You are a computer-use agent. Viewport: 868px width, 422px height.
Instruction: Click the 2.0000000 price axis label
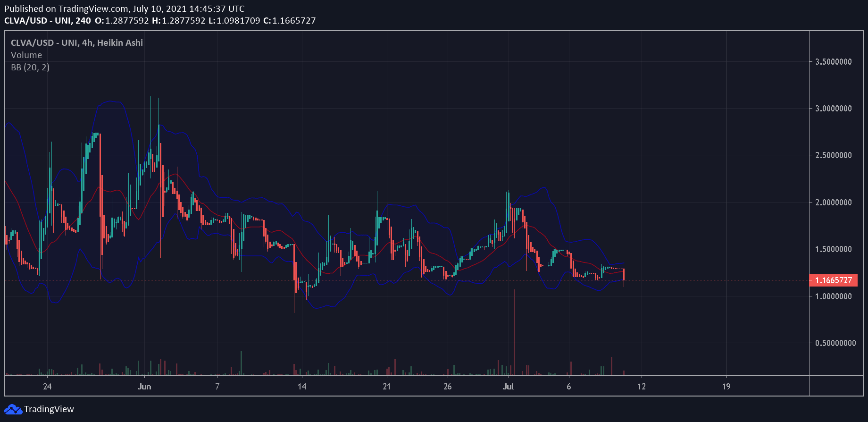[x=833, y=203]
